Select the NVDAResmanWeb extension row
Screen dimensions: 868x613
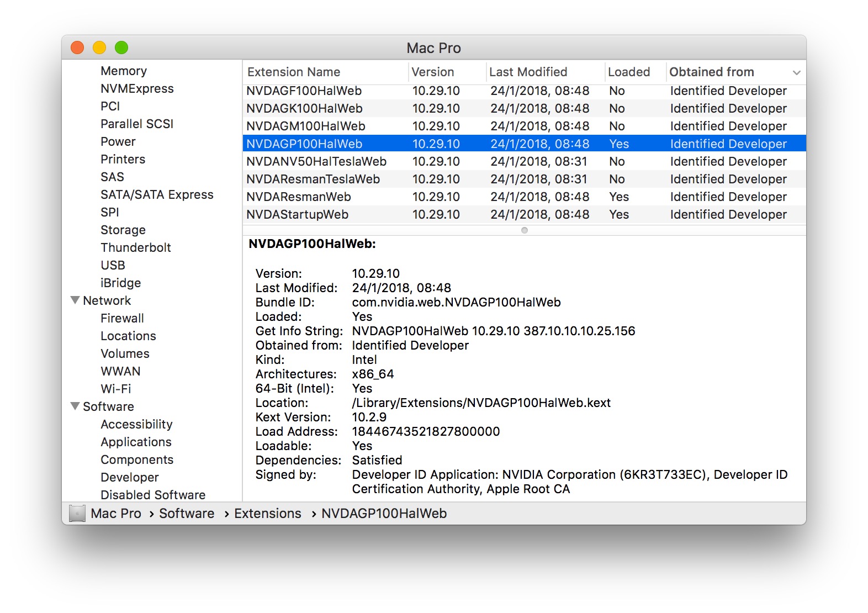[524, 197]
